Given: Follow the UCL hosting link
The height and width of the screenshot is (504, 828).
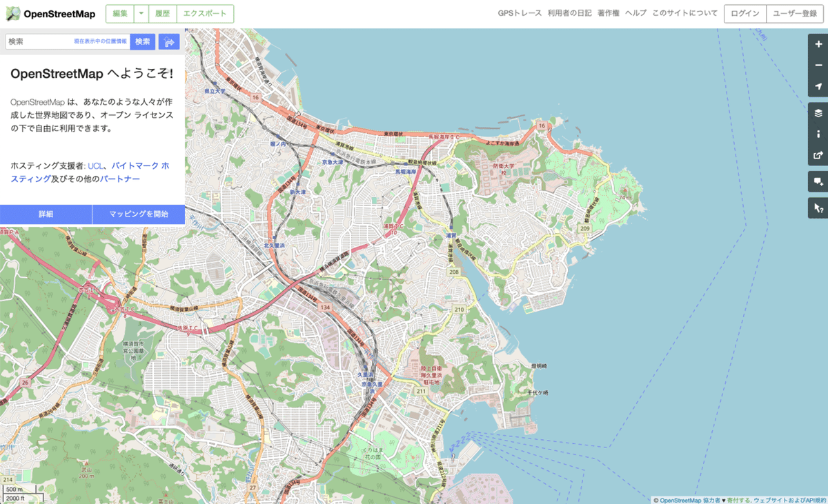Looking at the screenshot, I should pyautogui.click(x=95, y=165).
